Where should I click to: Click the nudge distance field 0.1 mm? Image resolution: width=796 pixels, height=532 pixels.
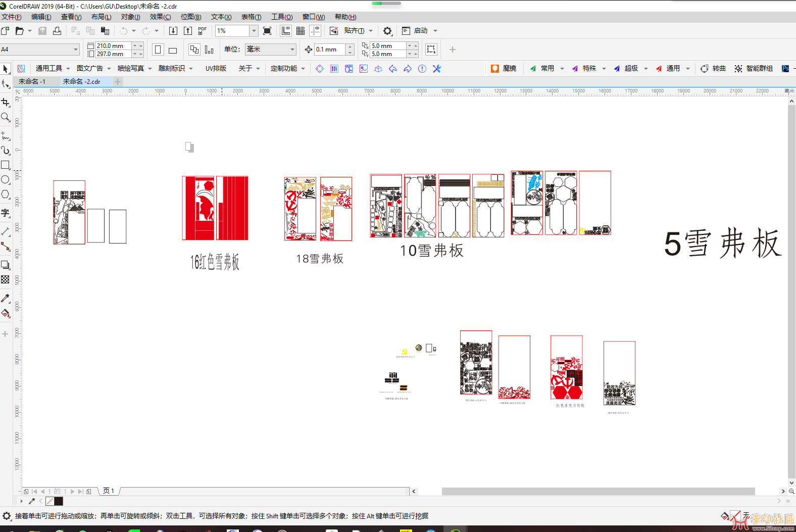point(330,50)
